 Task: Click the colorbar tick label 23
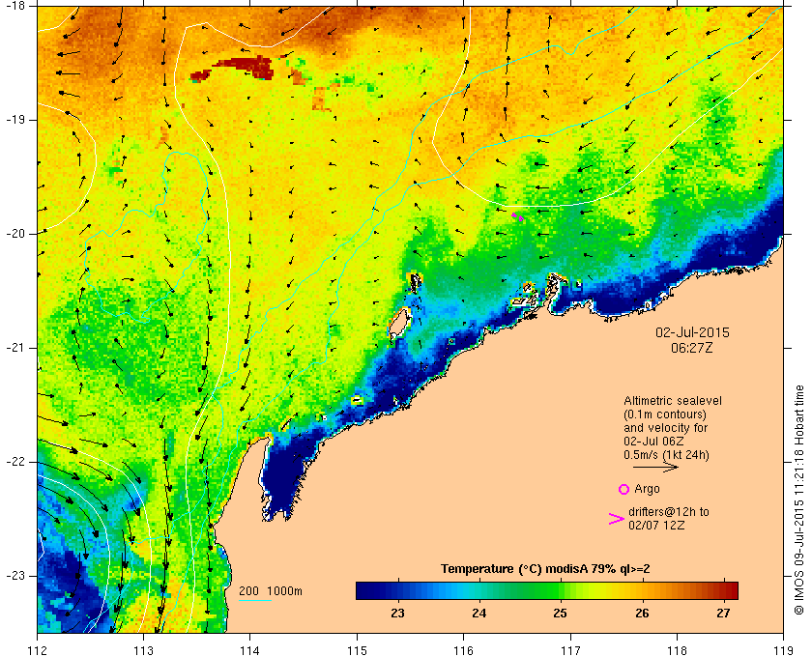click(397, 614)
